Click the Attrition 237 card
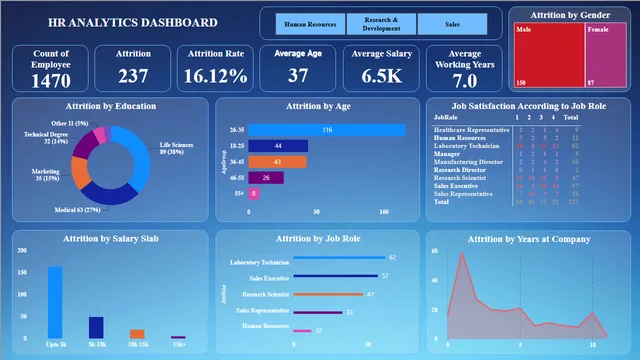The height and width of the screenshot is (360, 640). 133,69
